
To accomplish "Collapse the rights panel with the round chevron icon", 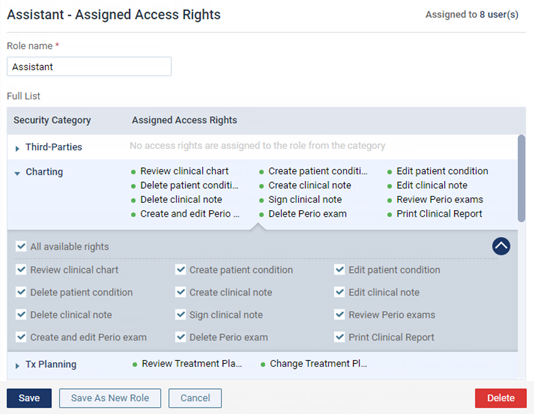I will click(501, 246).
